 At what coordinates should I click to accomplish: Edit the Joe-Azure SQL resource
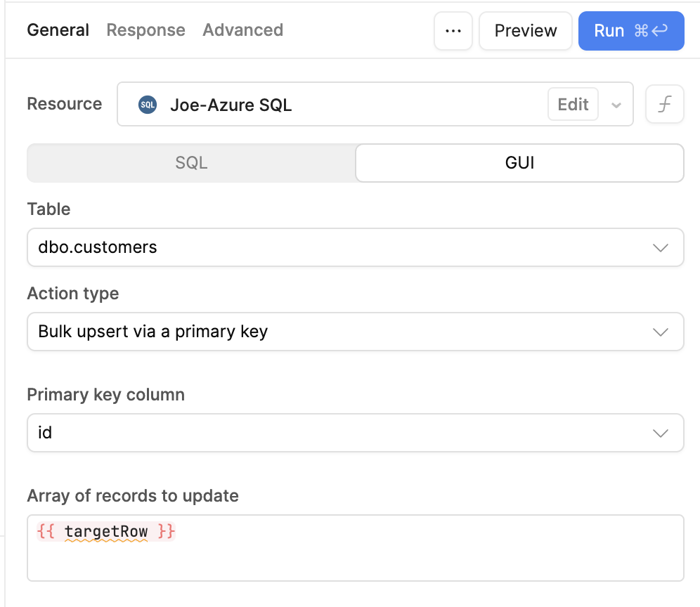coord(573,104)
